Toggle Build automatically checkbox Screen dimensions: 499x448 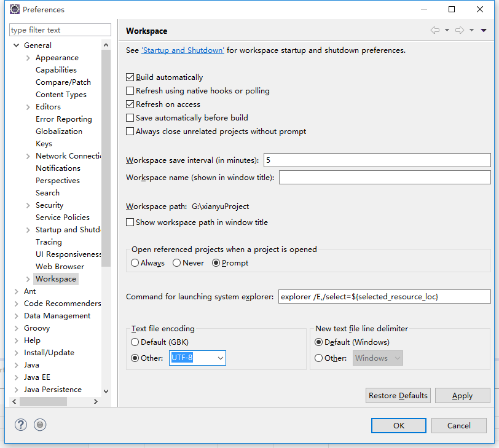130,77
